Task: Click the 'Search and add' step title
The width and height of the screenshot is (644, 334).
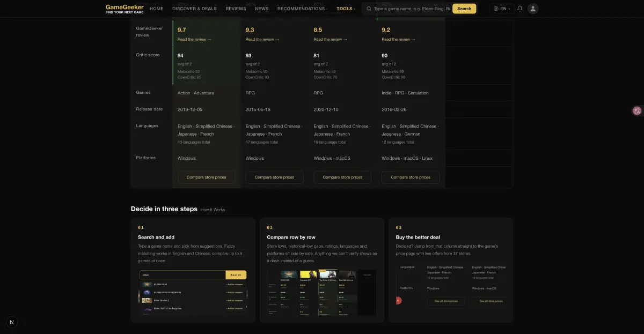Action: (156, 237)
